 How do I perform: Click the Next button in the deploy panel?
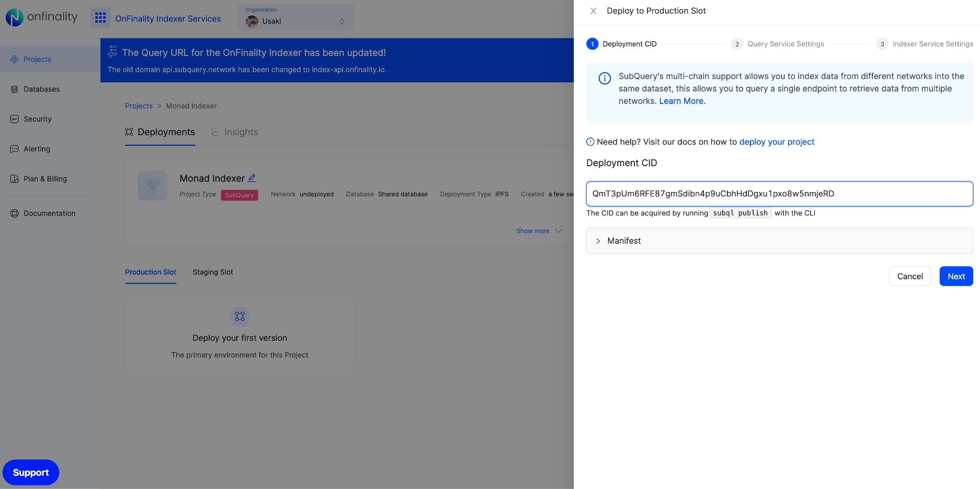[956, 276]
